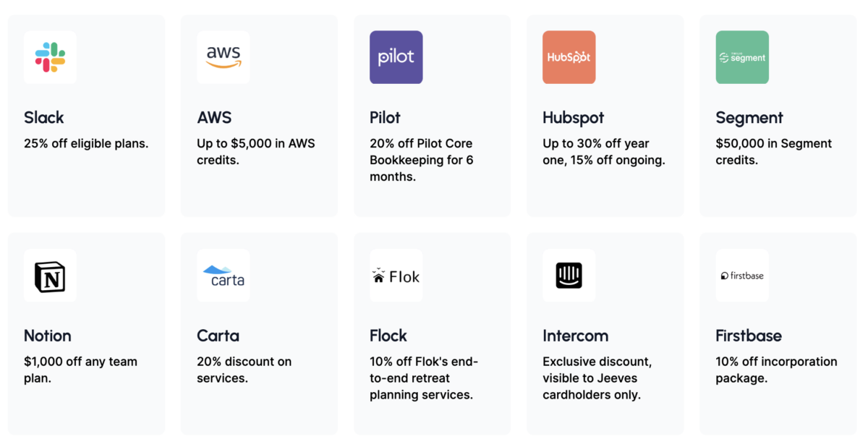
Task: Click Firstbase incorporation package description
Action: [776, 370]
